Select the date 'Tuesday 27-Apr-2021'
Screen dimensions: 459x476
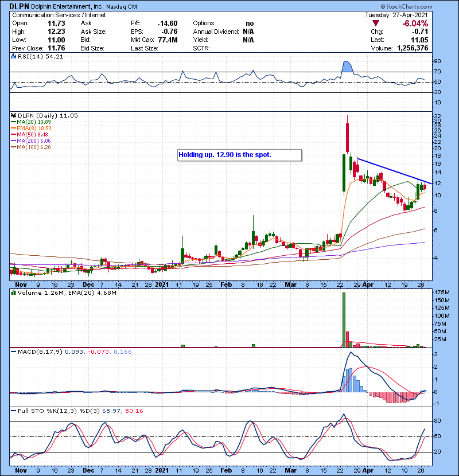pos(396,15)
